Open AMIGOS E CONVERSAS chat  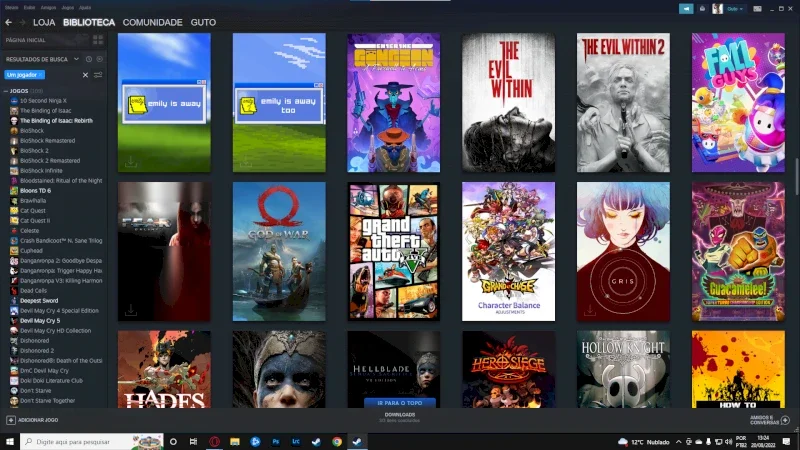point(769,420)
